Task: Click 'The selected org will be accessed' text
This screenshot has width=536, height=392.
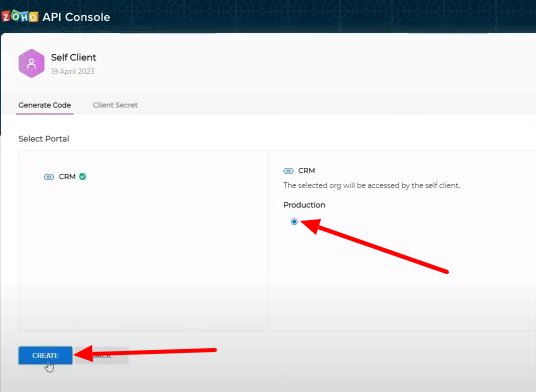Action: [372, 185]
